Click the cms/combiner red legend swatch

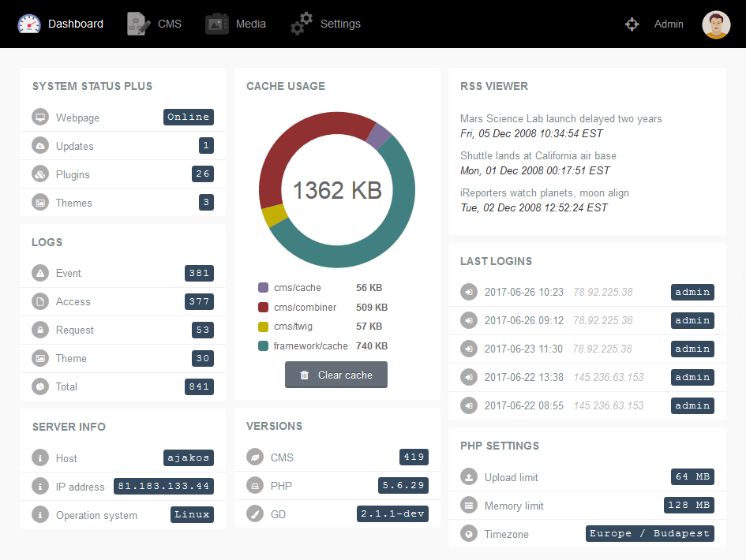[263, 307]
